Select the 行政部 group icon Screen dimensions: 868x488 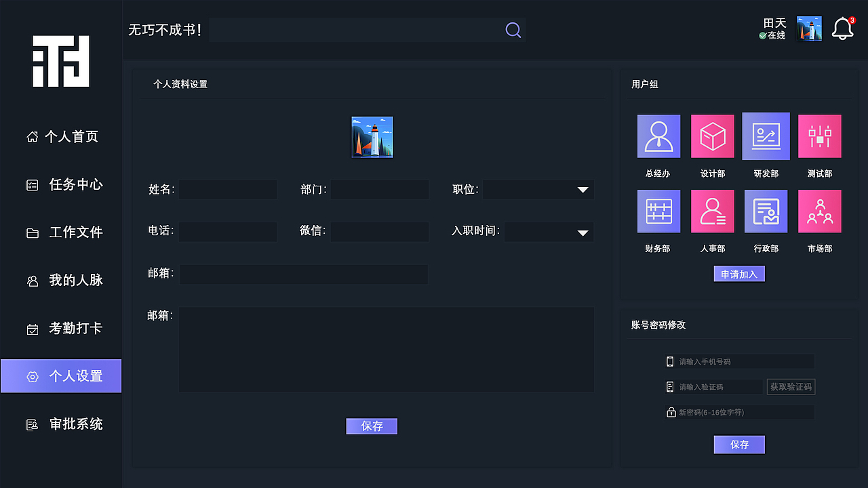(766, 211)
